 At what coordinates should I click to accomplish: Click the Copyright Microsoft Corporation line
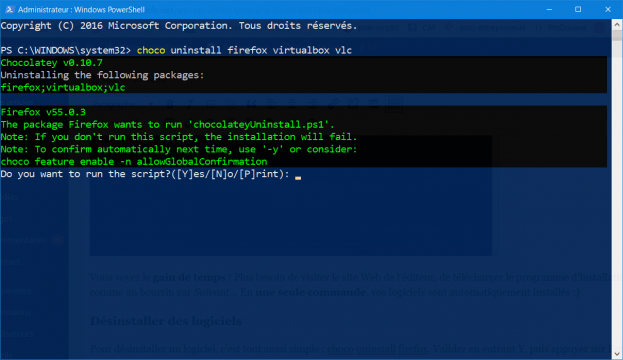click(x=179, y=26)
